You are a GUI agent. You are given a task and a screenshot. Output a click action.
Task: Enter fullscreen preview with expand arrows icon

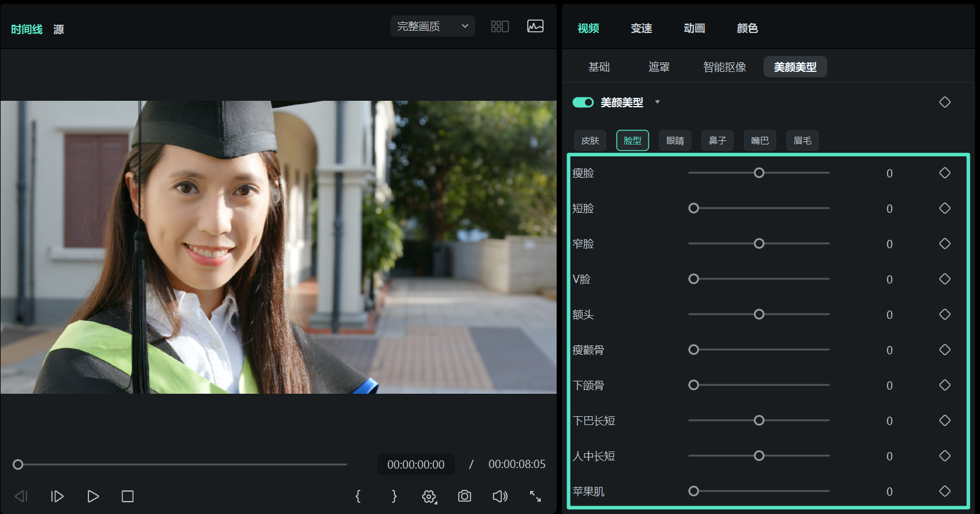click(x=535, y=496)
